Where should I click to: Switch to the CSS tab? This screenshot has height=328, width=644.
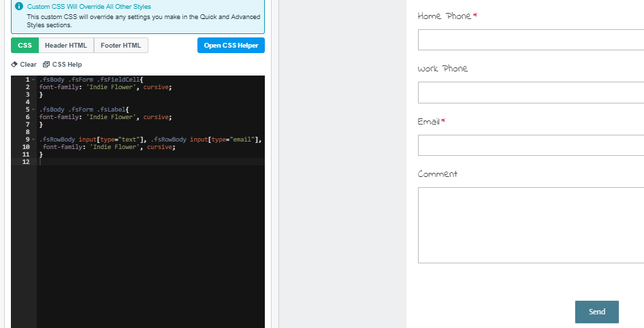coord(25,46)
